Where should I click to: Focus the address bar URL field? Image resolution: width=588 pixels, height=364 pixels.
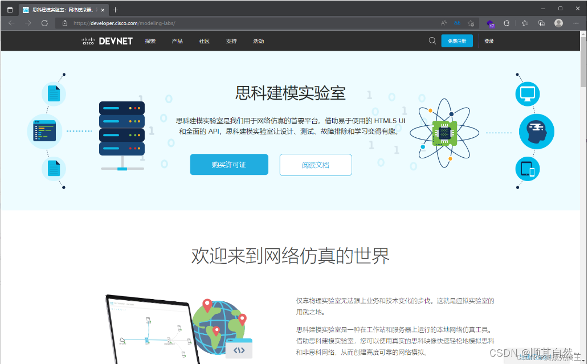point(247,23)
